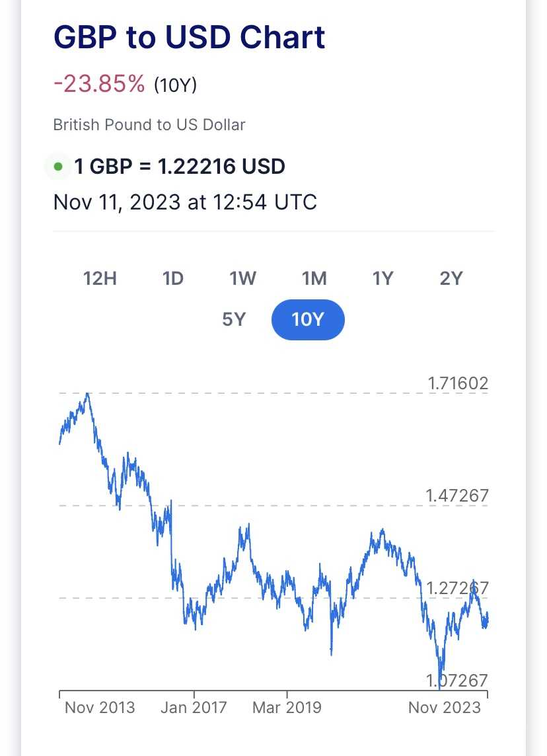The height and width of the screenshot is (756, 547).
Task: Click the green live rate indicator dot
Action: point(58,167)
